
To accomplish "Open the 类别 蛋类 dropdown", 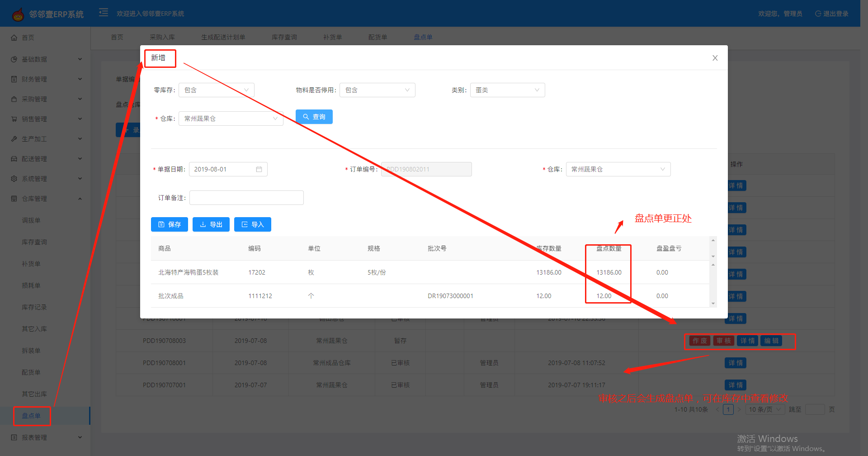I will 508,90.
